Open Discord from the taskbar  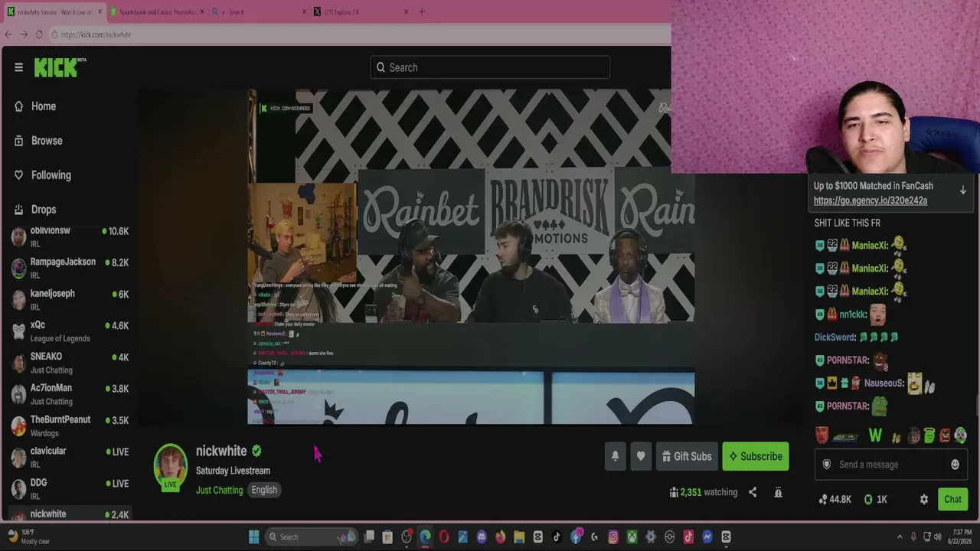pos(482,536)
